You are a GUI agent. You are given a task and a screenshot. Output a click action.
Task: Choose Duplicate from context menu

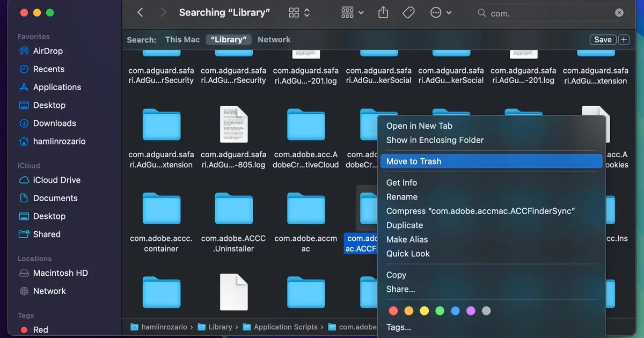click(405, 225)
